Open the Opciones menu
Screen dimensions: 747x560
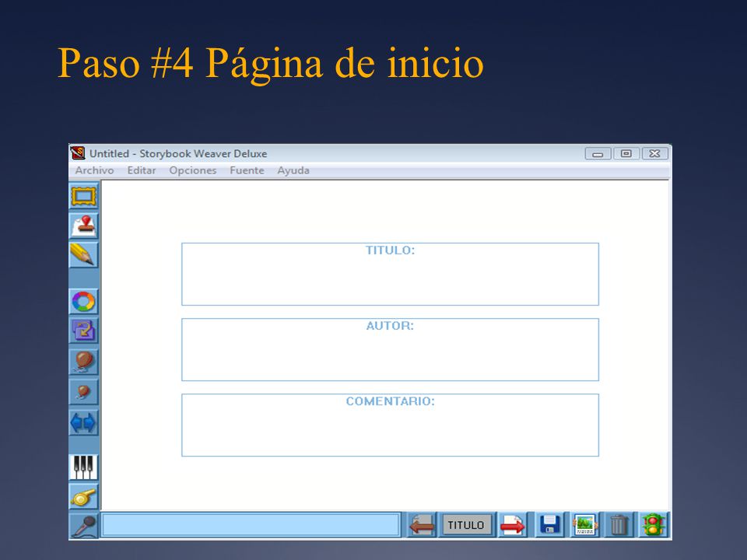pos(193,170)
